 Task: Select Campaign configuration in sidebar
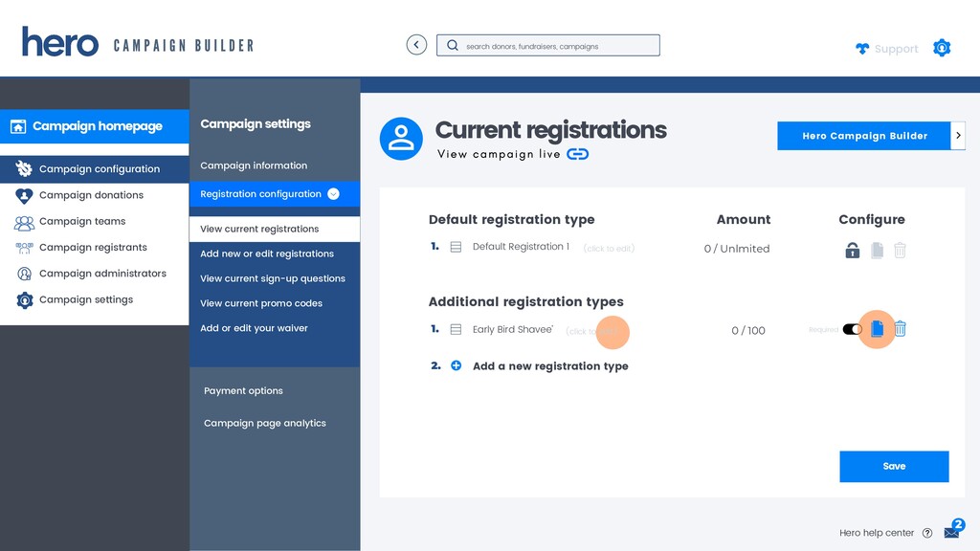(x=95, y=169)
